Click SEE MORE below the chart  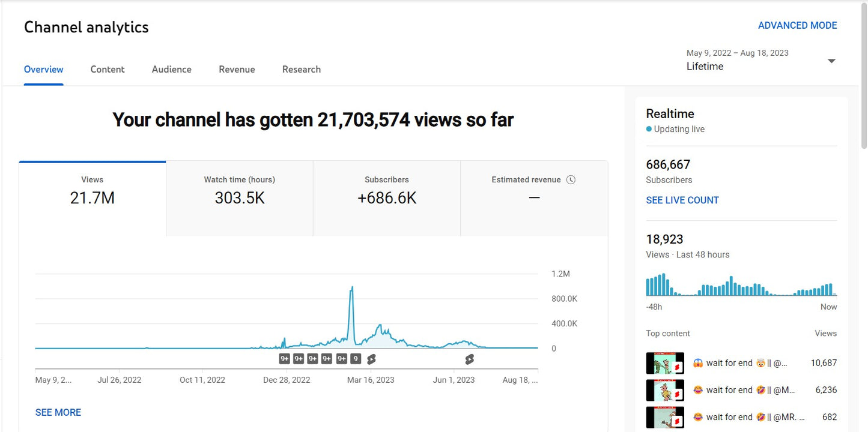click(58, 412)
